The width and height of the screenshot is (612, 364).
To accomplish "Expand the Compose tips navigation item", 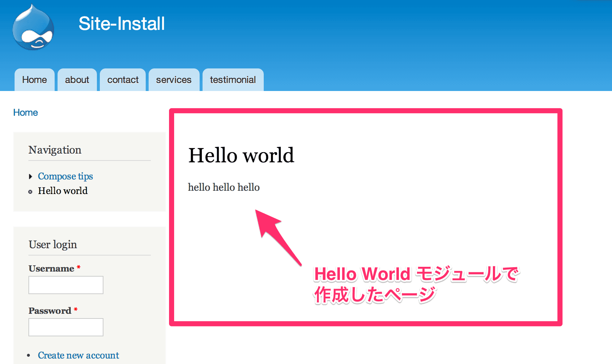I will pos(65,176).
